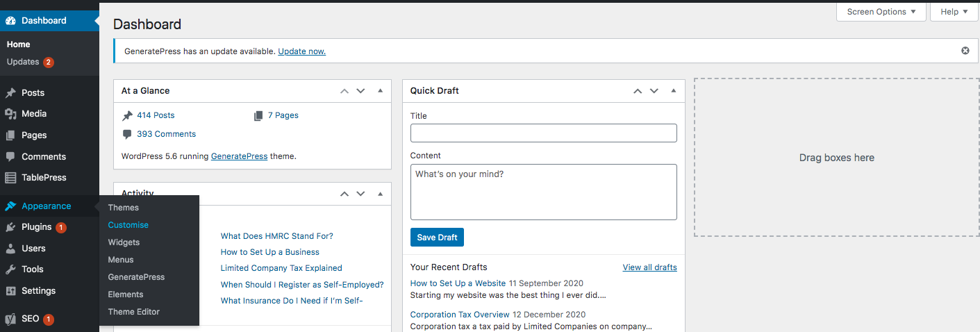Focus the Quick Draft Title field
The height and width of the screenshot is (332, 980).
click(x=544, y=133)
